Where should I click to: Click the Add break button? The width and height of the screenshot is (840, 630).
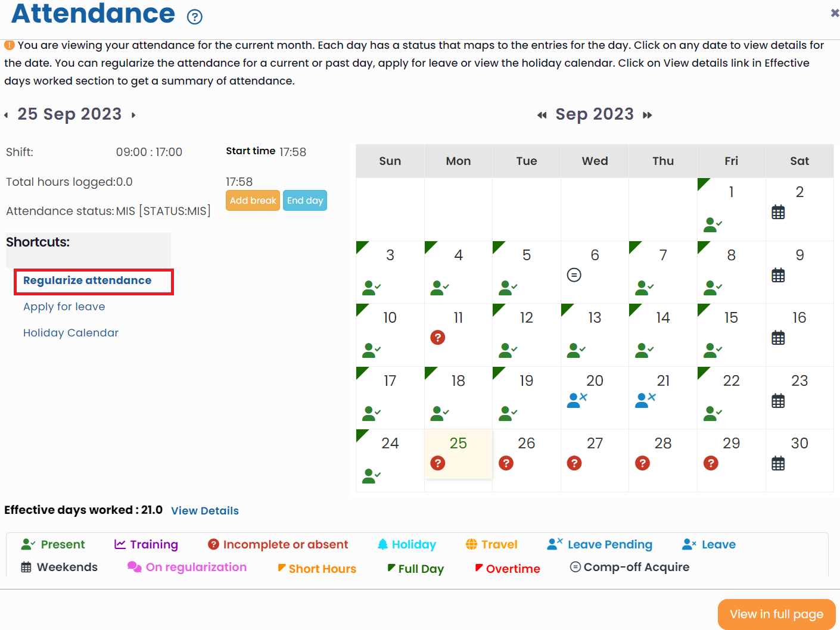[x=253, y=201]
